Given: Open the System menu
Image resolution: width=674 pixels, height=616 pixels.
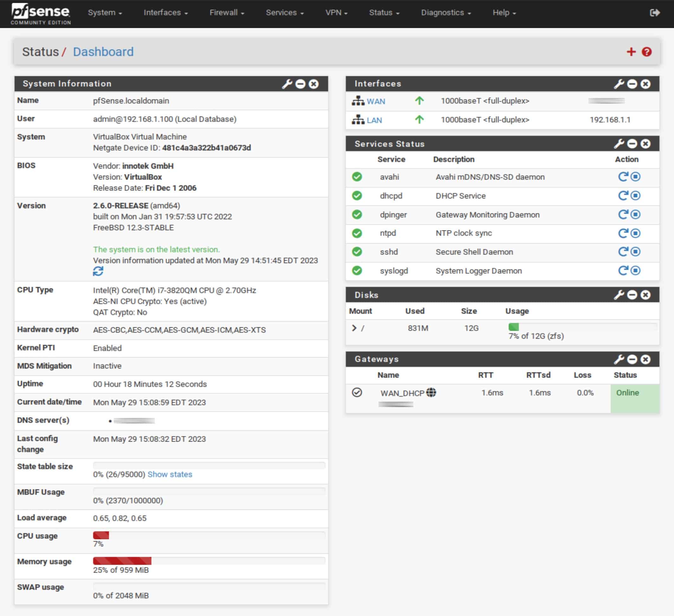Looking at the screenshot, I should pos(105,13).
